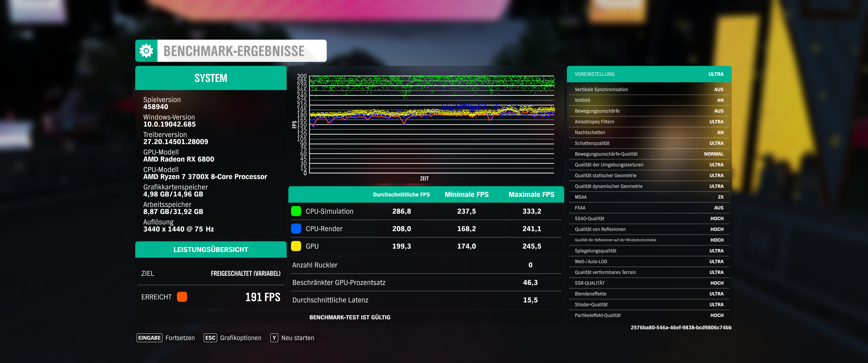The height and width of the screenshot is (363, 868).
Task: Open Grafikoptionen
Action: [x=240, y=338]
